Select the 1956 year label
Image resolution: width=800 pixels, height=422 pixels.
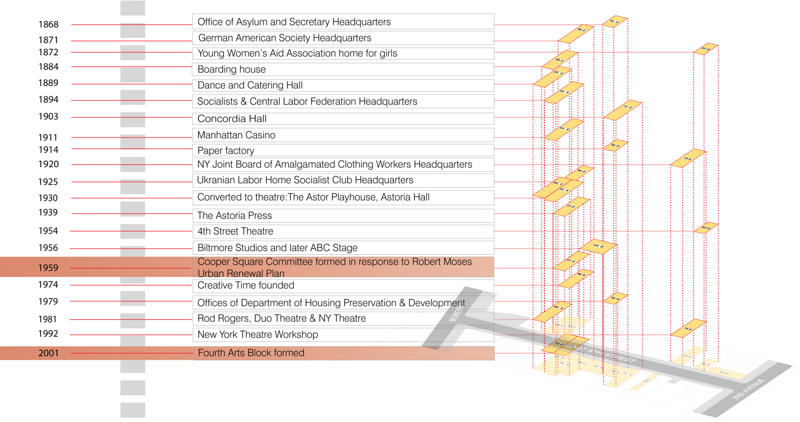(48, 248)
